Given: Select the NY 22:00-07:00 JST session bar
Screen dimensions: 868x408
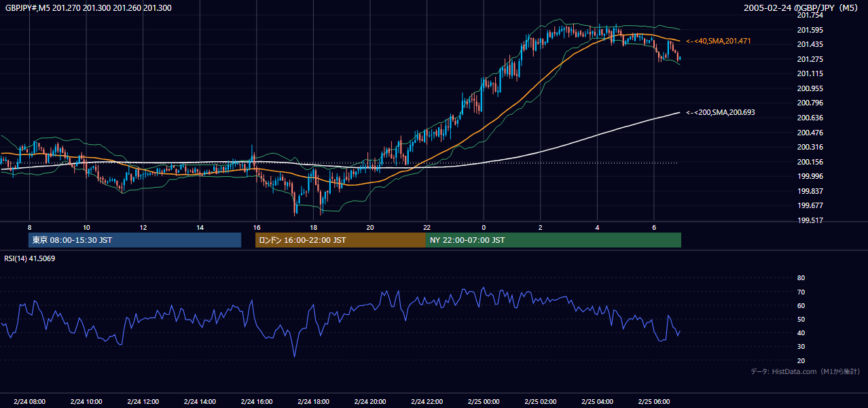Looking at the screenshot, I should coord(554,240).
